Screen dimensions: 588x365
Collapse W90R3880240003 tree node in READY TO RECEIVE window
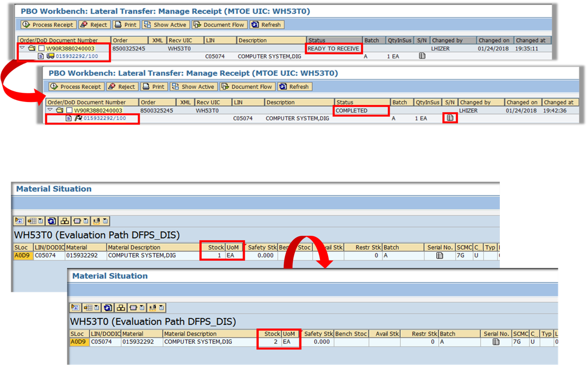(22, 48)
